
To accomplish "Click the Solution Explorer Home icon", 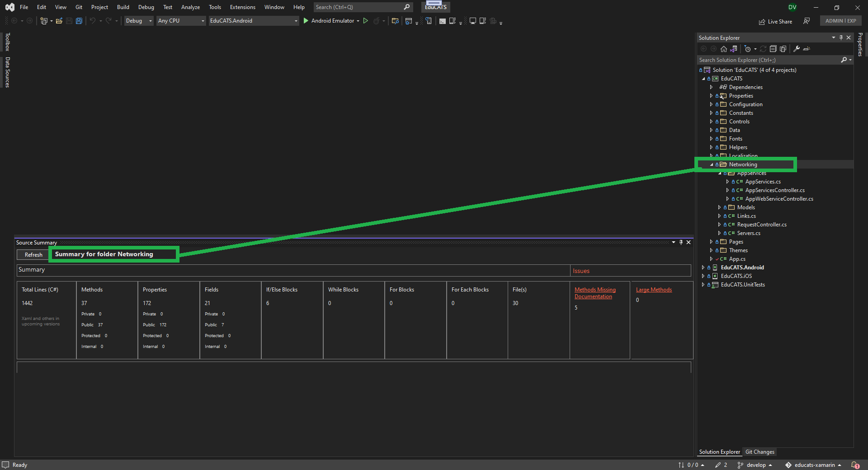I will [724, 49].
